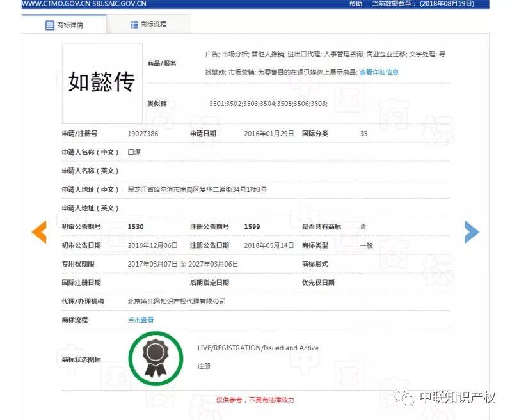Click the blue right navigation arrow
This screenshot has width=512, height=420.
click(472, 232)
